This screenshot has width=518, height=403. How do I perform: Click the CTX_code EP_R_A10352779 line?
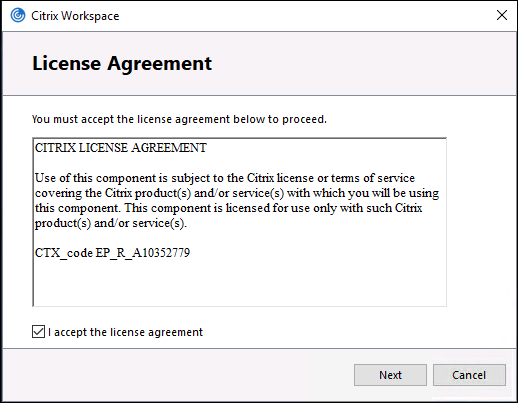[x=112, y=253]
